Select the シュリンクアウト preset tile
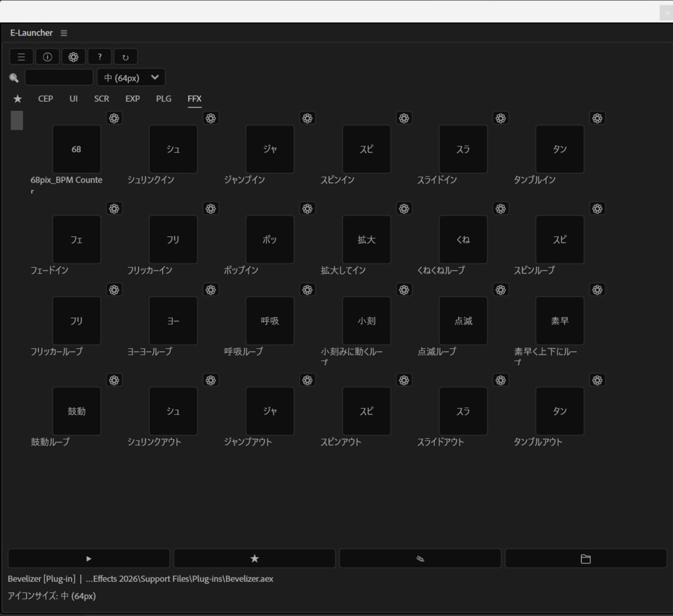 [174, 411]
